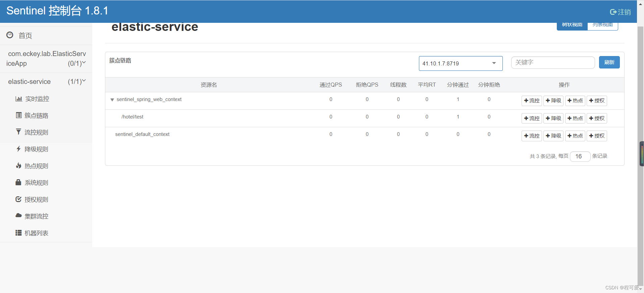Add 授权 rule for sentinel_default_context
644x293 pixels.
click(597, 136)
